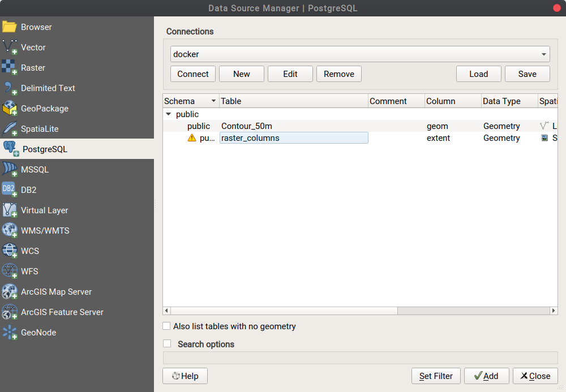Toggle the Search options checkbox
Viewport: 566px width, 392px height.
[167, 343]
